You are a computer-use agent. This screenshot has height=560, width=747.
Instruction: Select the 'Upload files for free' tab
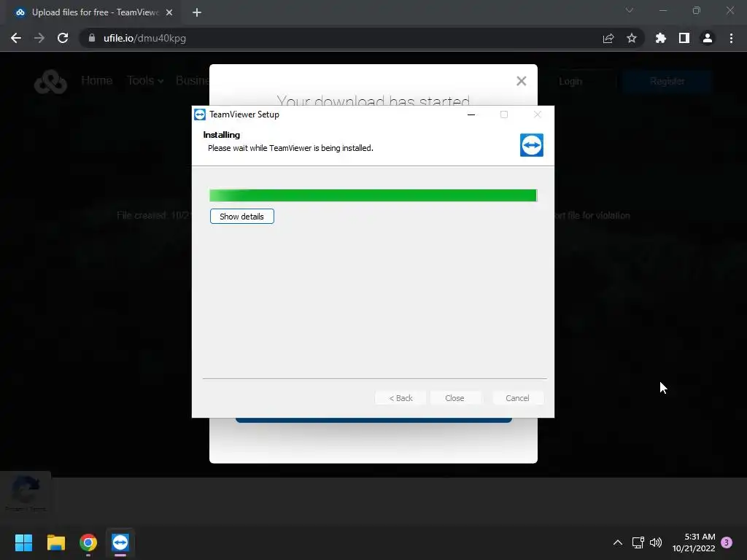pos(91,12)
